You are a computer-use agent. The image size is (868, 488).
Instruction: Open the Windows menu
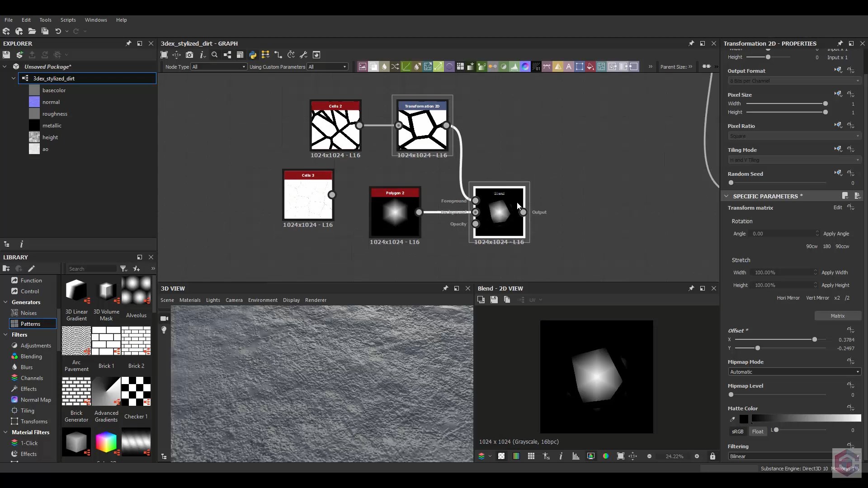coord(96,20)
